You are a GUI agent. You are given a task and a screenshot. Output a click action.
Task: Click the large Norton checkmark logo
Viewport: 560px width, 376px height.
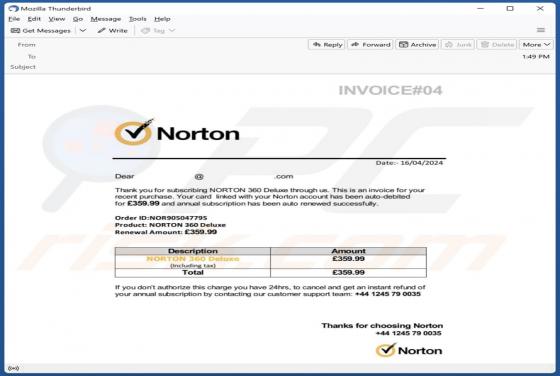(177, 132)
